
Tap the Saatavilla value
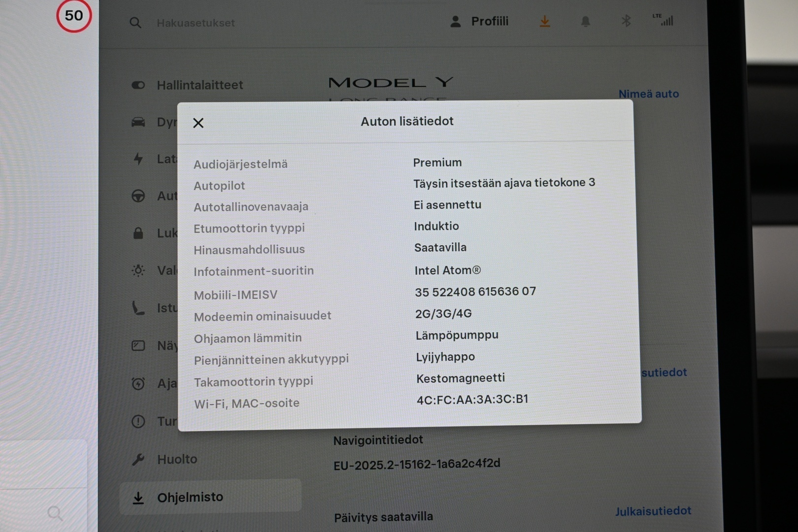coord(440,247)
